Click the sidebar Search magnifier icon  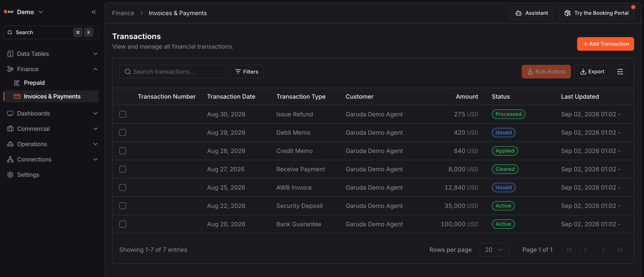10,33
